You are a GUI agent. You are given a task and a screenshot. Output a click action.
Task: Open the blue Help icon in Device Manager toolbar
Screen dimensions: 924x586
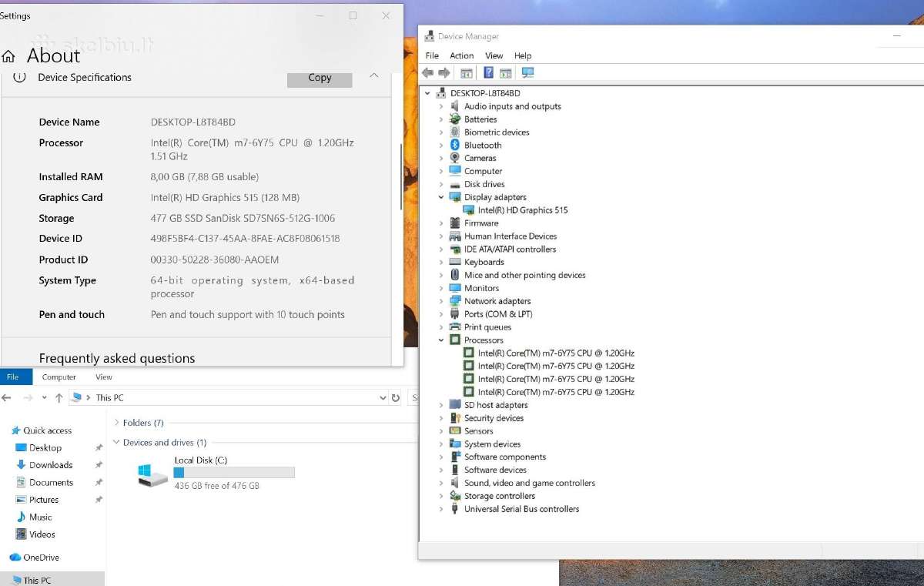point(488,73)
